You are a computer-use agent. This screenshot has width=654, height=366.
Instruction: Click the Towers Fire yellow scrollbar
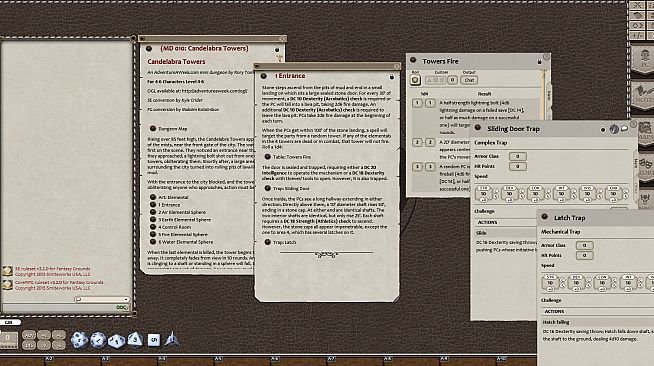tap(543, 94)
